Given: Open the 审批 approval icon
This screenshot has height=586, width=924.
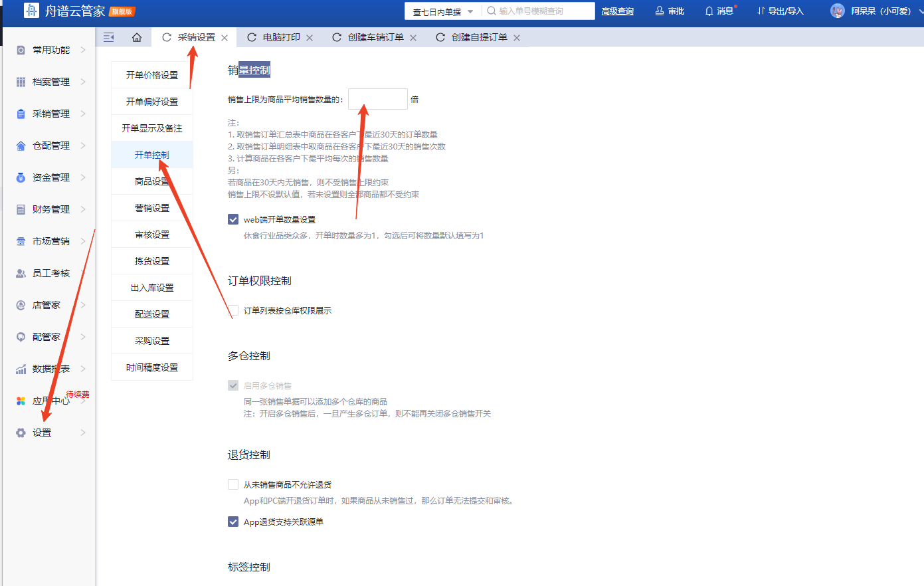Looking at the screenshot, I should click(x=660, y=11).
